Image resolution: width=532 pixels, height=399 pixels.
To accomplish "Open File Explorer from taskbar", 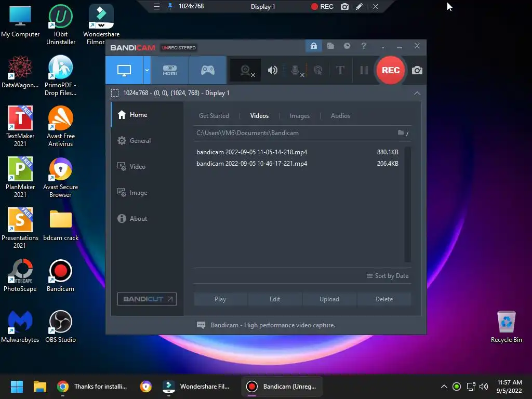I will [x=39, y=387].
